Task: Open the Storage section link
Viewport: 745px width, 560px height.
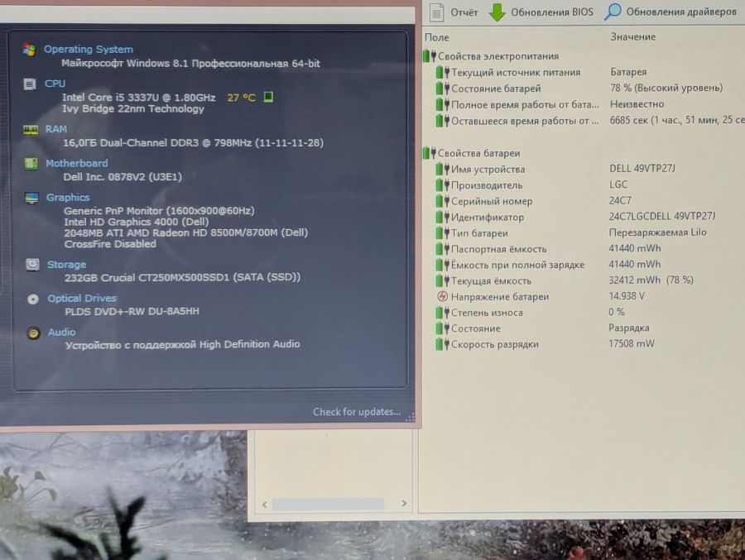Action: click(66, 265)
